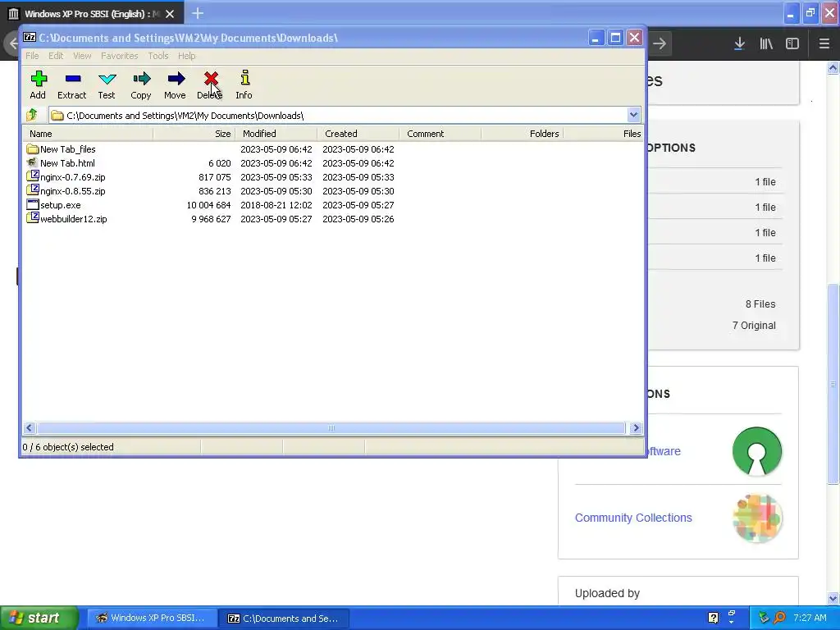Click the Copy toolbar icon
Image resolution: width=840 pixels, height=630 pixels.
coord(141,80)
